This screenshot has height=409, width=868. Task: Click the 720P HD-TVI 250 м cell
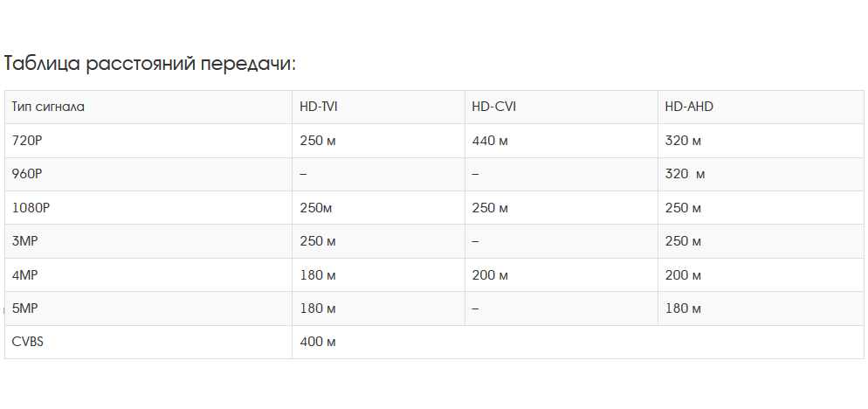click(x=318, y=141)
